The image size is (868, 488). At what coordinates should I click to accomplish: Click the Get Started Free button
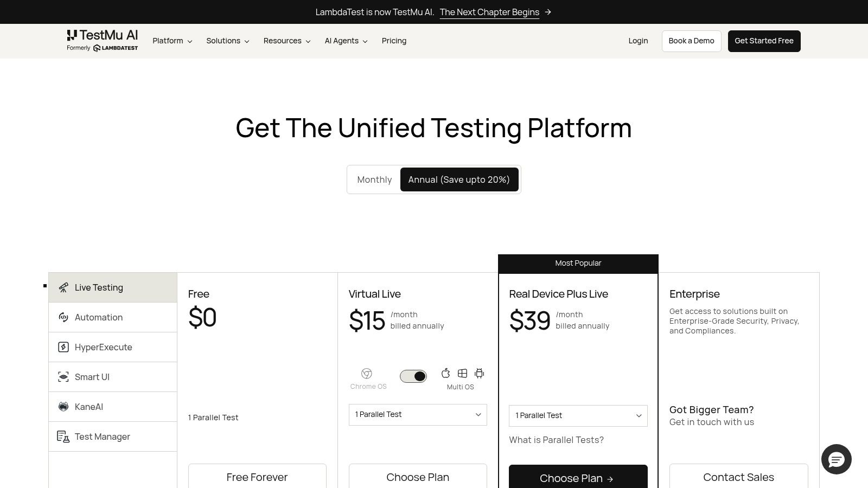[764, 41]
